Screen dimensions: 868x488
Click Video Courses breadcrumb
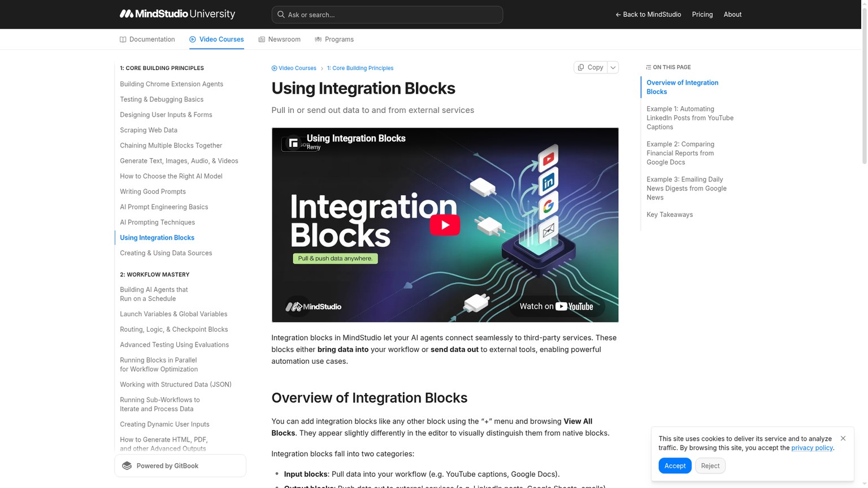[x=294, y=68]
